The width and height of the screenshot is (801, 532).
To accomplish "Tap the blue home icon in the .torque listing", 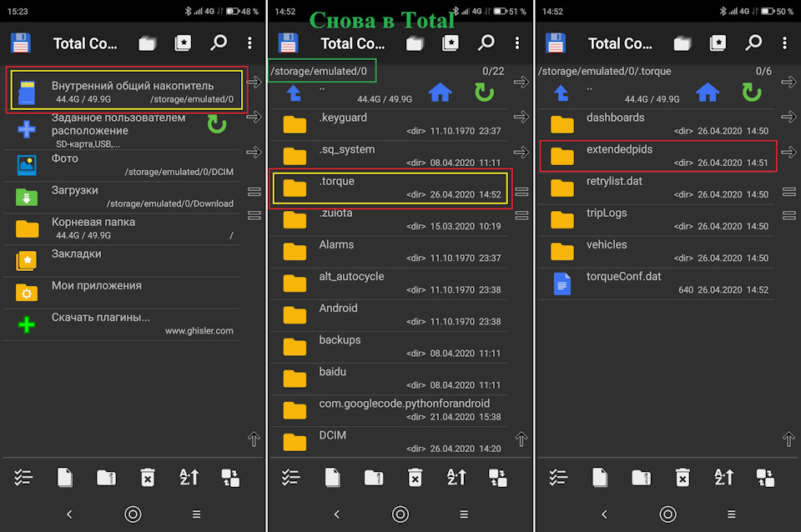I will point(708,93).
